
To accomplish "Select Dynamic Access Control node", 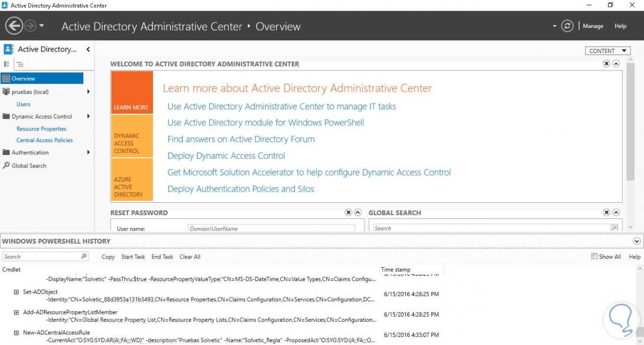I will pyautogui.click(x=42, y=116).
